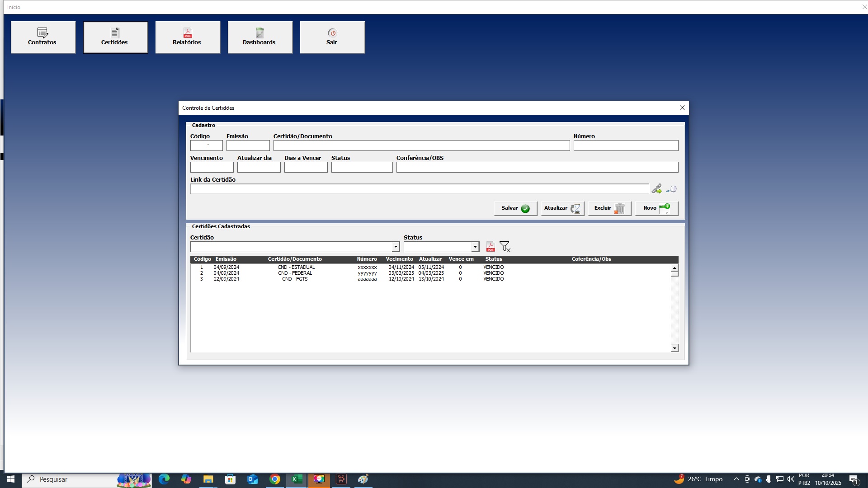Click the Windows Start button
Screen dimensions: 868x488
point(11,479)
